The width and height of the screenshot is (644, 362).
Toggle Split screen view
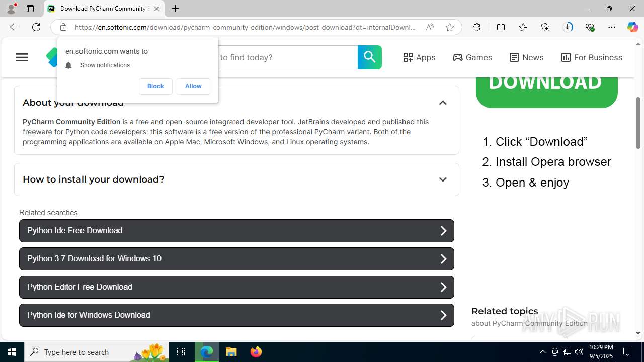pos(501,27)
